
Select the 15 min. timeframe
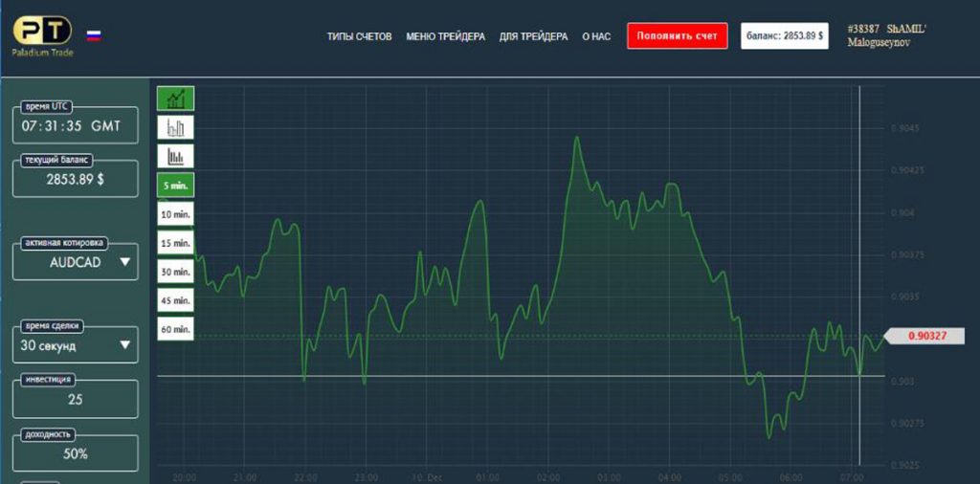[x=175, y=243]
